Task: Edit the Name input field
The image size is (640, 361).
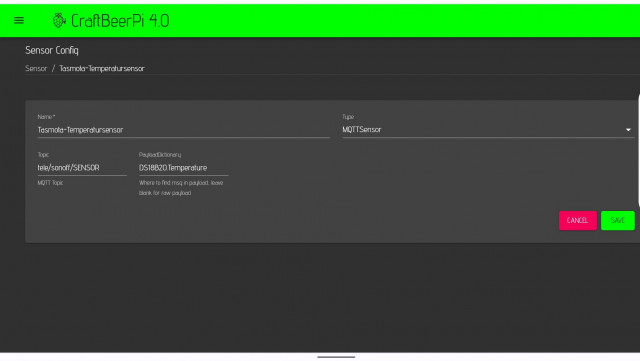Action: 184,130
